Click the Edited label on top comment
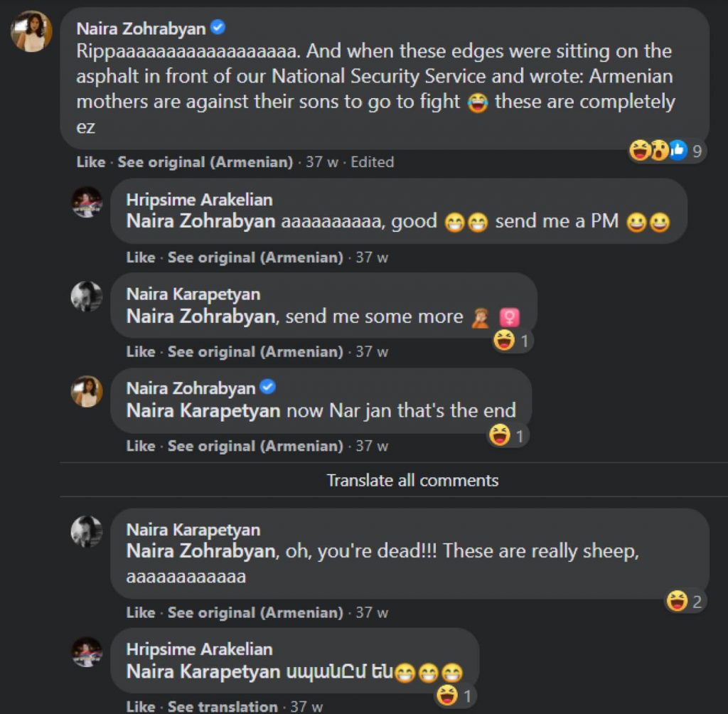This screenshot has width=728, height=714. [x=372, y=162]
